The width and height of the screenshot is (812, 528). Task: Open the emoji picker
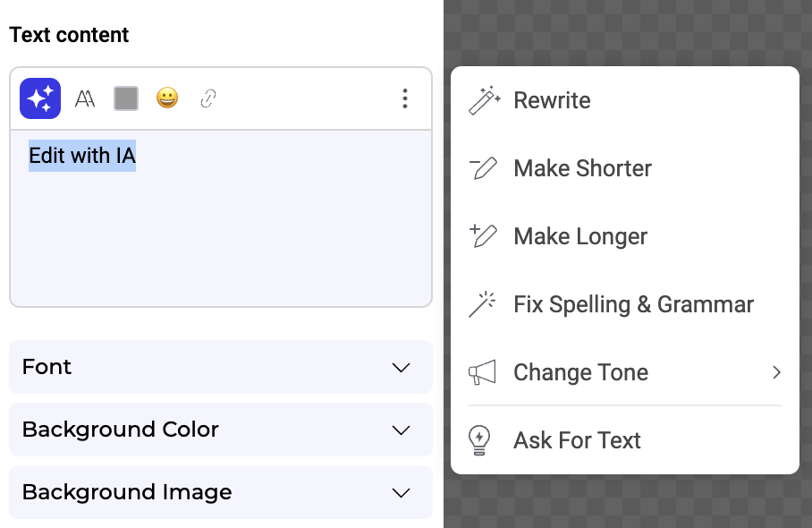pyautogui.click(x=167, y=98)
